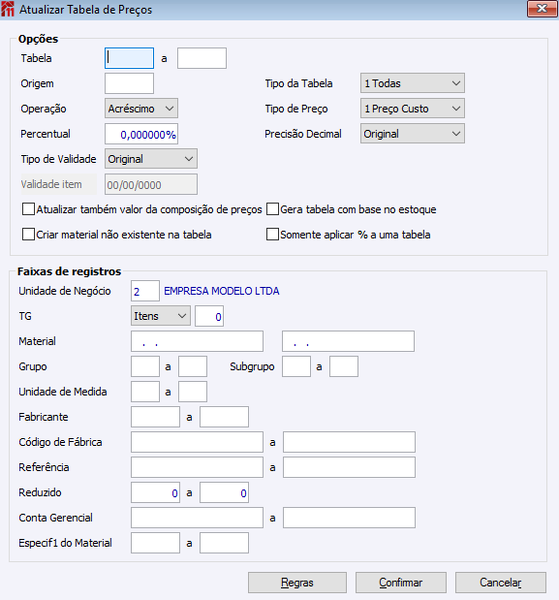Click the Cancelar button
The width and height of the screenshot is (559, 600).
[500, 582]
